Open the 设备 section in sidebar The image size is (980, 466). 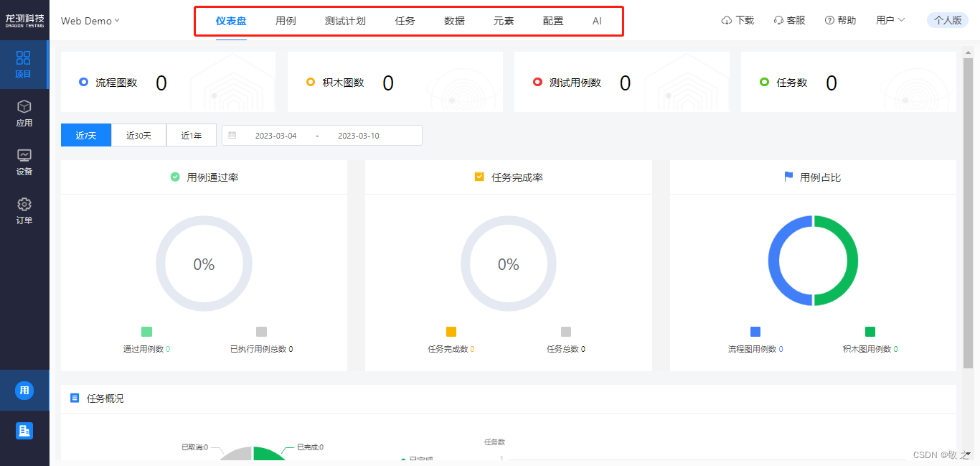click(x=24, y=162)
